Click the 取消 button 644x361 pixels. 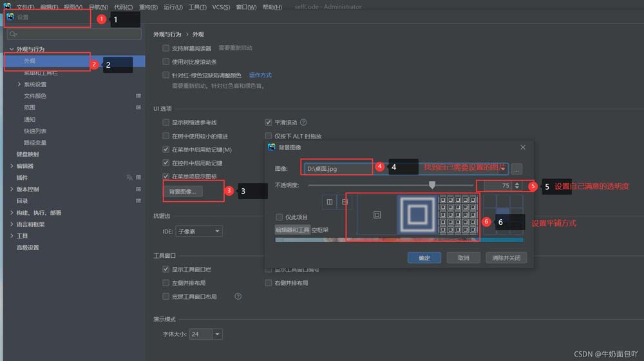(463, 258)
